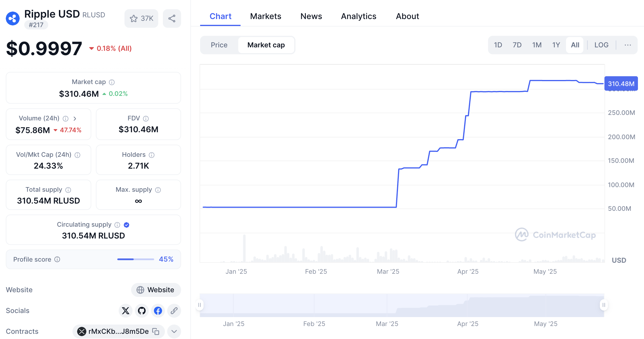Open the Market cap info tooltip icon
Viewport: 644px width, 339px height.
pos(112,82)
